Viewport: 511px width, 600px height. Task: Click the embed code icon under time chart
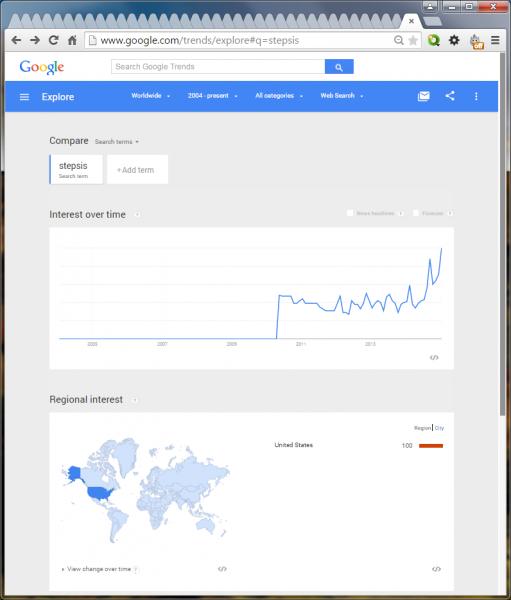(434, 357)
